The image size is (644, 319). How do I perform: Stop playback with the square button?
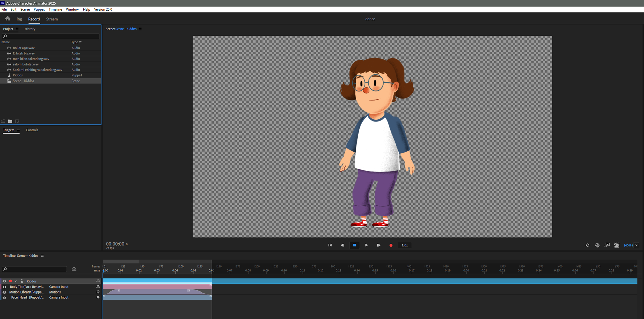click(354, 245)
